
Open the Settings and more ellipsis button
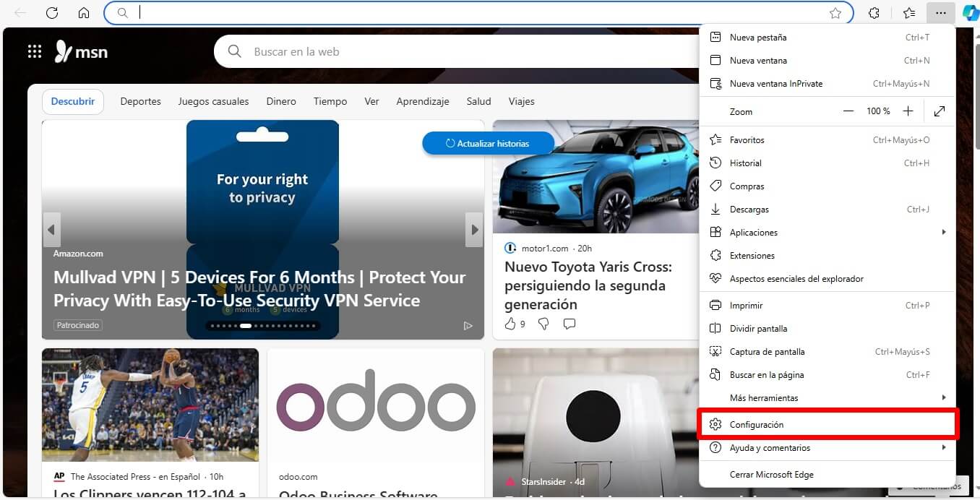click(x=940, y=13)
